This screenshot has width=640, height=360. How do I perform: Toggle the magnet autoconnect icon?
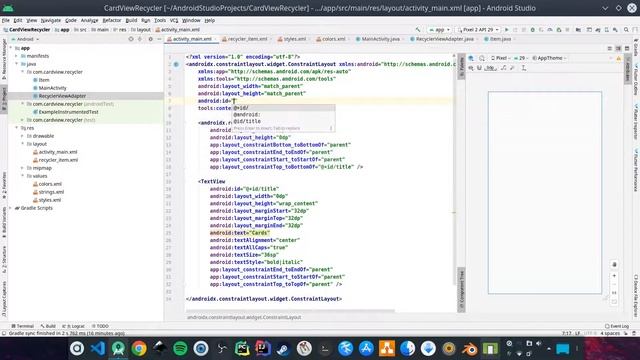pyautogui.click(x=480, y=68)
